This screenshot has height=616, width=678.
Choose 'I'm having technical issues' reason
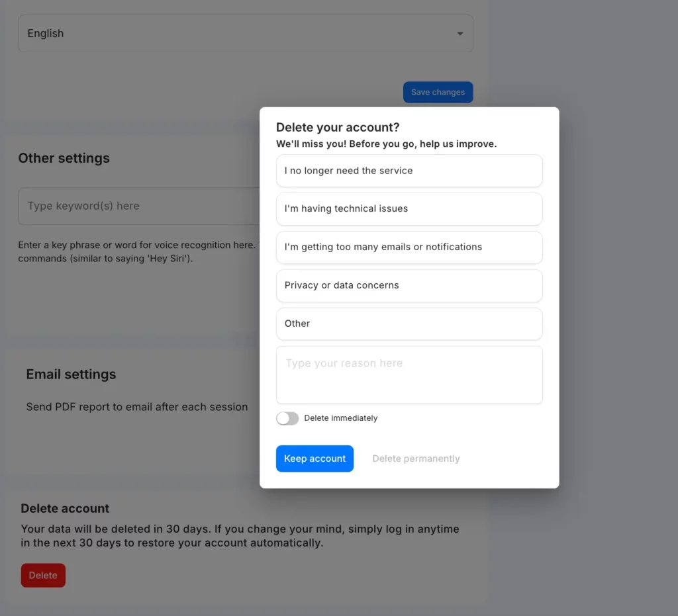click(x=409, y=209)
